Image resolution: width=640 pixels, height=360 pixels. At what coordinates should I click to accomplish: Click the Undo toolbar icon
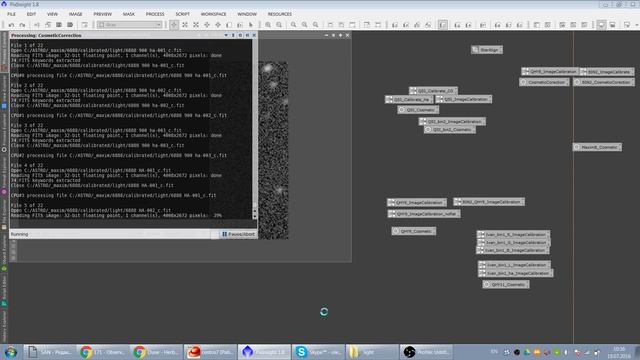click(11, 25)
